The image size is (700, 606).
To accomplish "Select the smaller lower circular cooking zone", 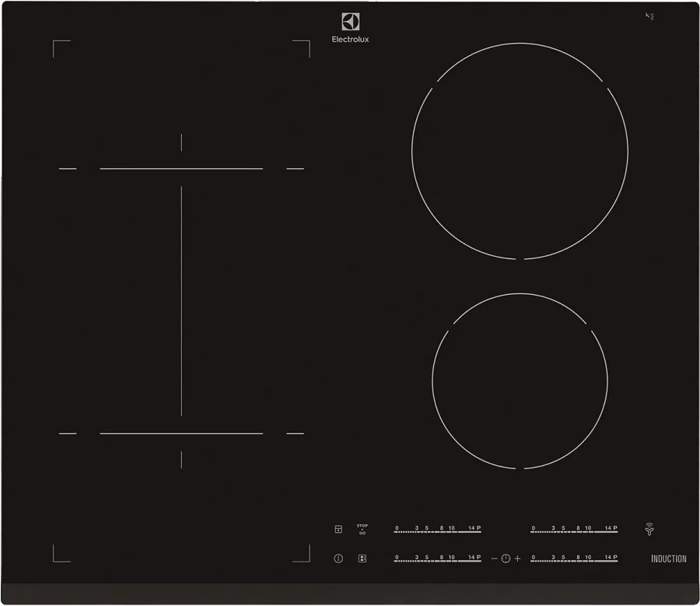I will [x=520, y=381].
